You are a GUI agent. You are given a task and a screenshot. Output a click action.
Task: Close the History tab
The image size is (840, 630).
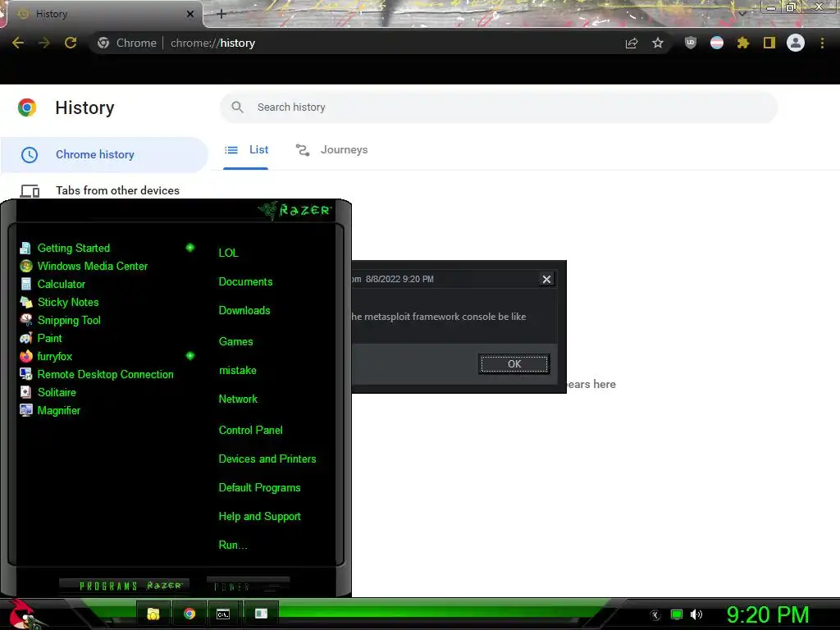pos(190,14)
